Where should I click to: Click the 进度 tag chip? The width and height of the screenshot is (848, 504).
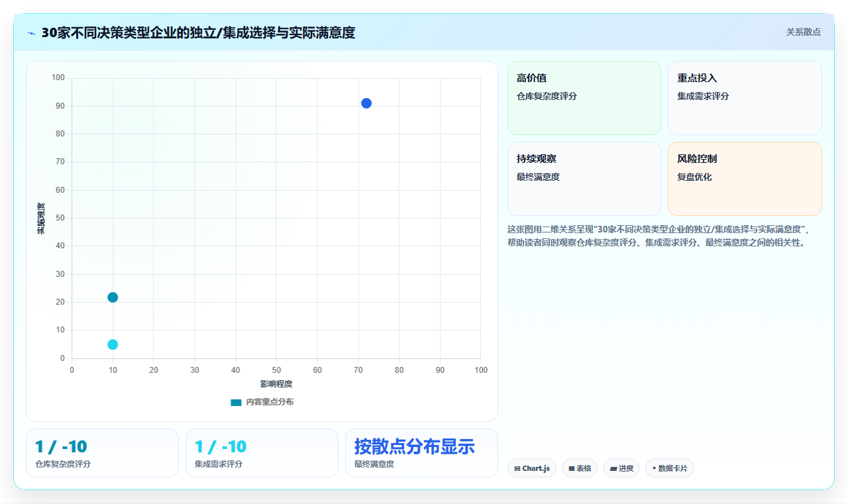point(621,468)
